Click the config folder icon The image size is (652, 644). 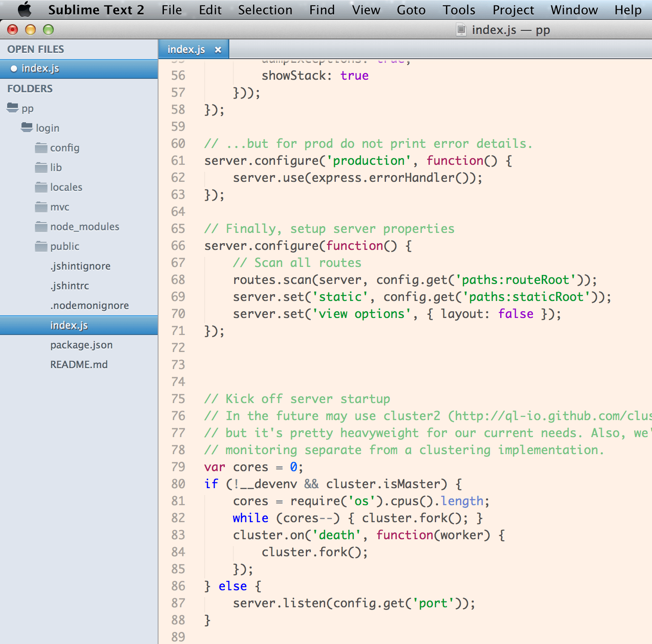(40, 148)
